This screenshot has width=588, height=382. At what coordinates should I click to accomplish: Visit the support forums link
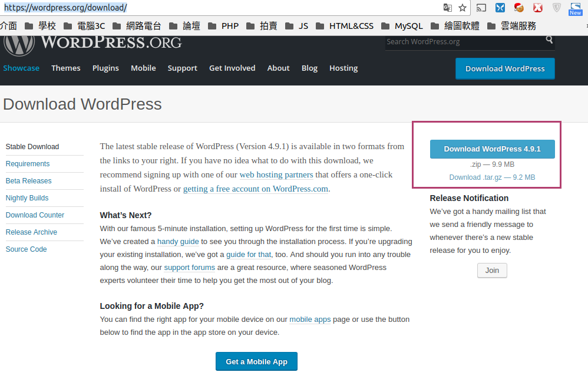click(x=190, y=268)
